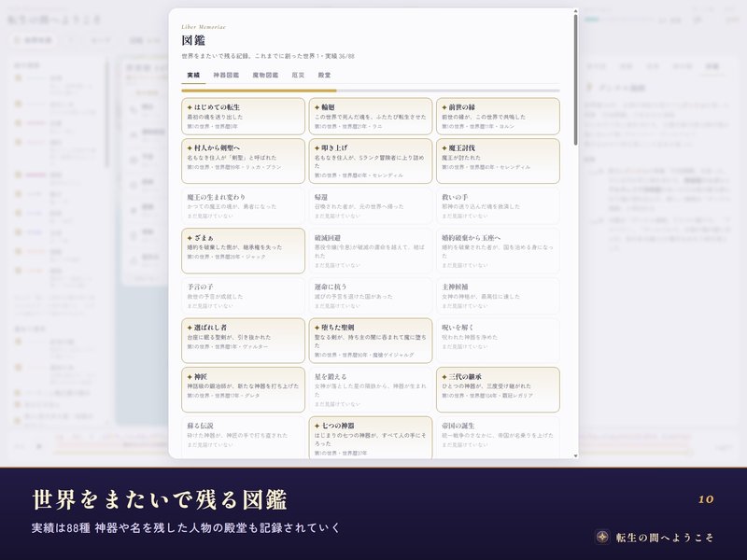747x560 pixels.
Task: Click the sparkle icon beside 選ばれし者
Action: click(190, 328)
